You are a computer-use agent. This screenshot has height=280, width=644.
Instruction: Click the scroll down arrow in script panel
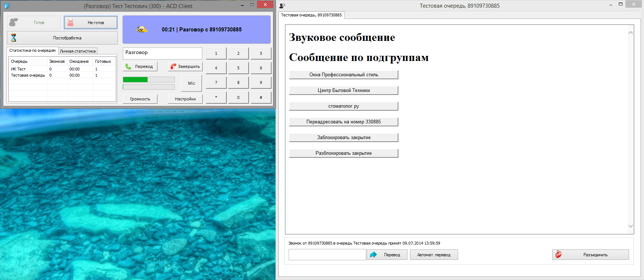coord(631,226)
